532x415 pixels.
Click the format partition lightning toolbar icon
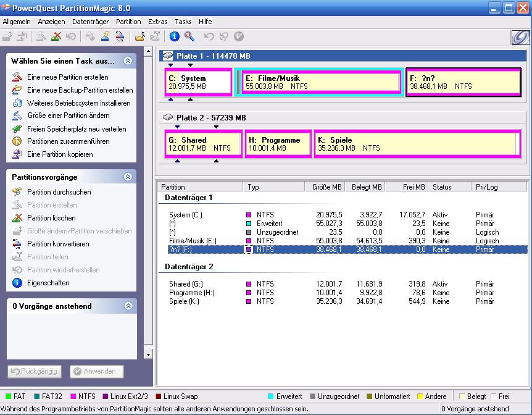pos(105,36)
